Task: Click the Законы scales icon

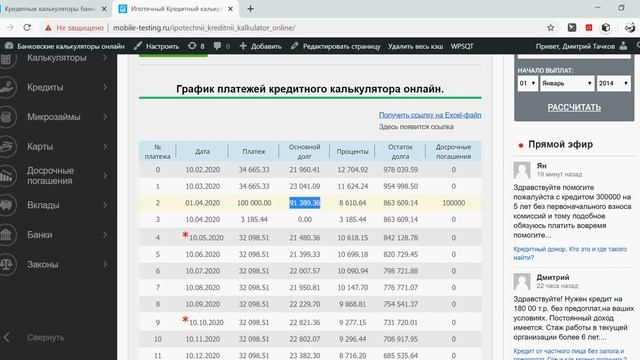Action: pyautogui.click(x=7, y=264)
